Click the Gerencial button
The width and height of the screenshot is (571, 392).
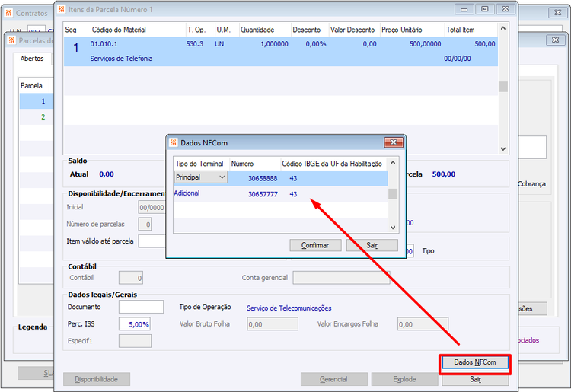[333, 379]
